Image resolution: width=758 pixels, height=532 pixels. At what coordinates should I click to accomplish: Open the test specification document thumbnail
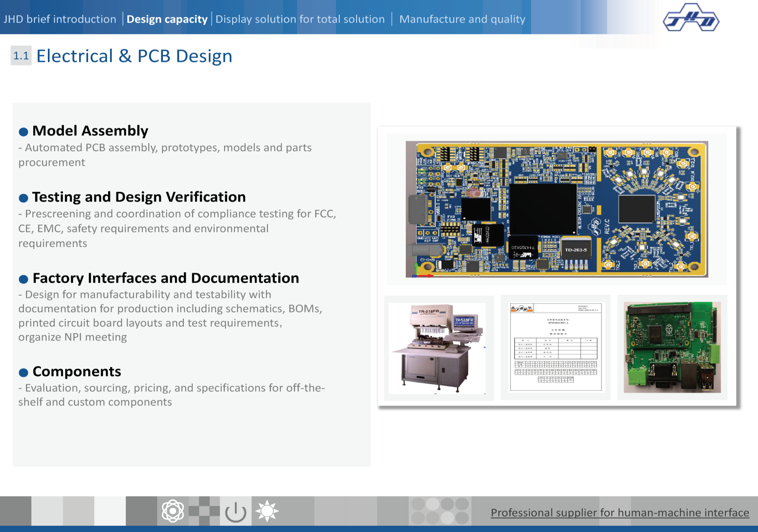click(556, 347)
